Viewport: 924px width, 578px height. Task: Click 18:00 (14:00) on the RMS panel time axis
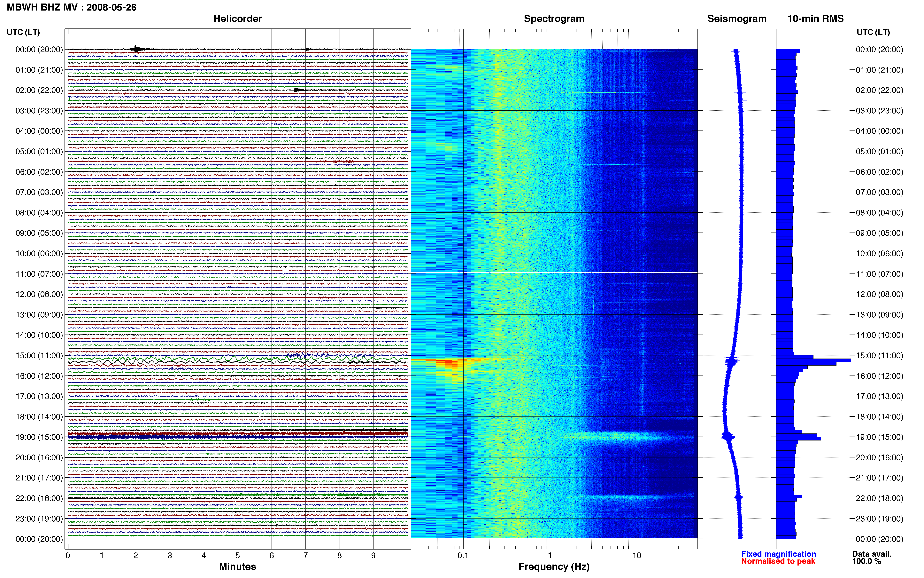879,417
